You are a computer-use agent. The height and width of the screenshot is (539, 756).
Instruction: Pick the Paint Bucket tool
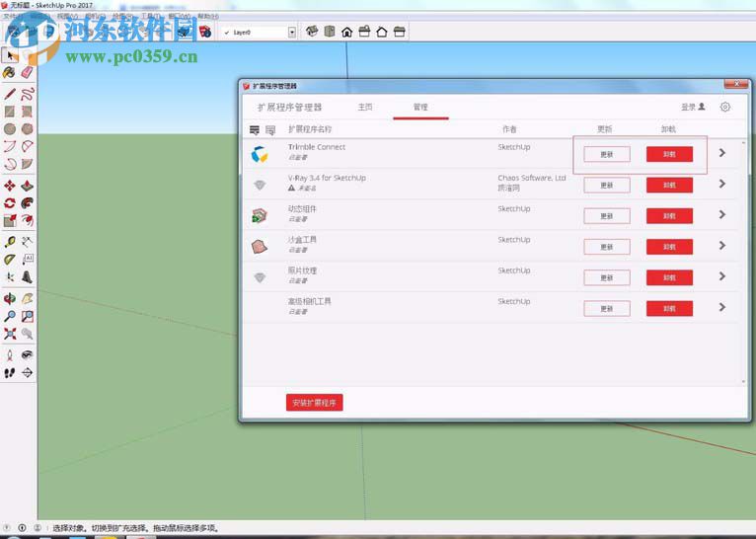tap(9, 73)
